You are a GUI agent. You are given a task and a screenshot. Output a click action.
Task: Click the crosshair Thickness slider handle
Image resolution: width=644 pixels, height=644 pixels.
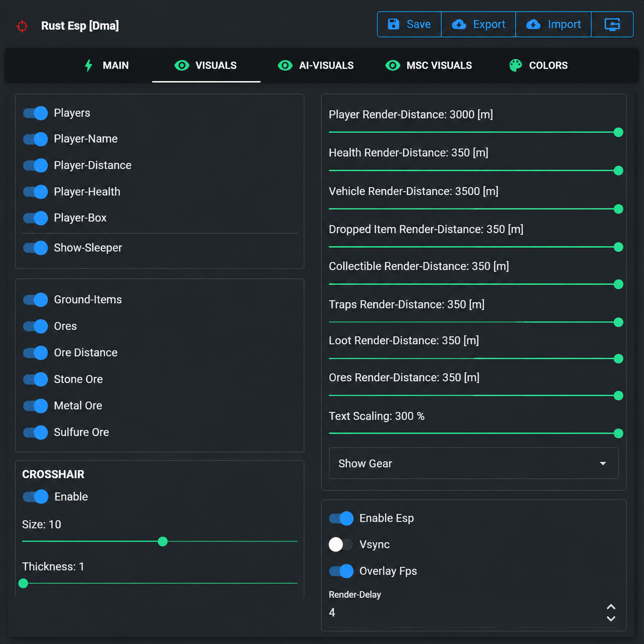point(23,583)
